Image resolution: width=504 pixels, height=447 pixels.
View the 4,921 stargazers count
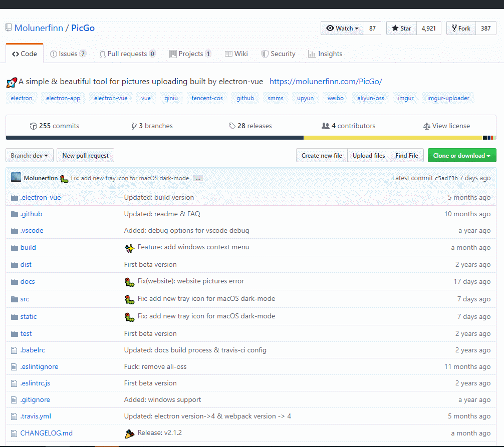click(428, 28)
